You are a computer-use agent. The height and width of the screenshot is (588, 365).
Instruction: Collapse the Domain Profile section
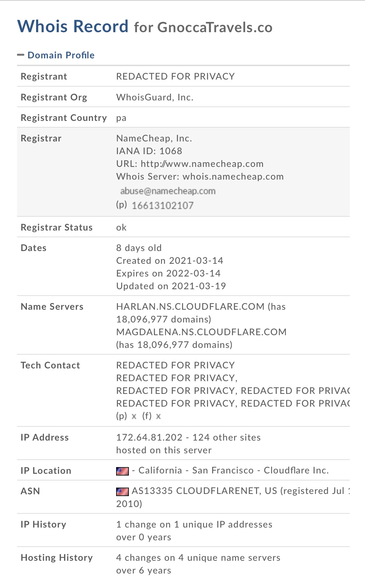coord(21,55)
